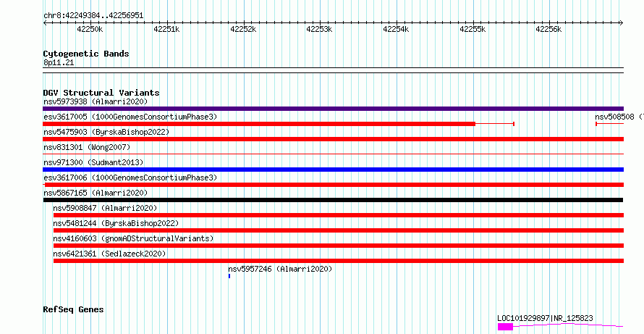Select the thin red nsv831301 variant line
The height and width of the screenshot is (334, 644).
pos(333,154)
